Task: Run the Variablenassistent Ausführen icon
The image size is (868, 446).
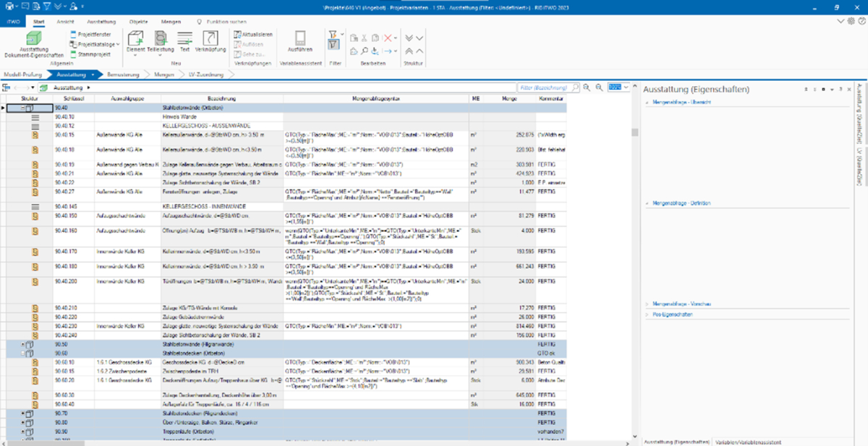Action: click(299, 41)
